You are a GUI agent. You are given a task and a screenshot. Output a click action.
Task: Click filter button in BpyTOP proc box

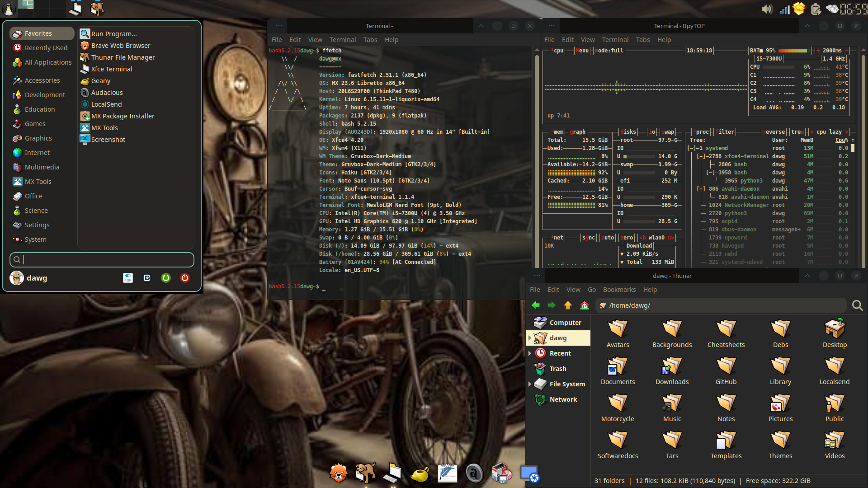(x=725, y=132)
